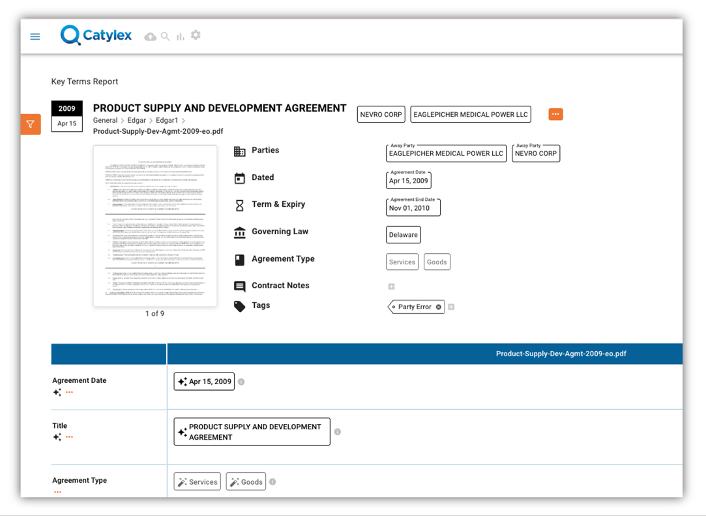Click the sparkle icon under Title label
The width and height of the screenshot is (706, 516).
pos(57,437)
